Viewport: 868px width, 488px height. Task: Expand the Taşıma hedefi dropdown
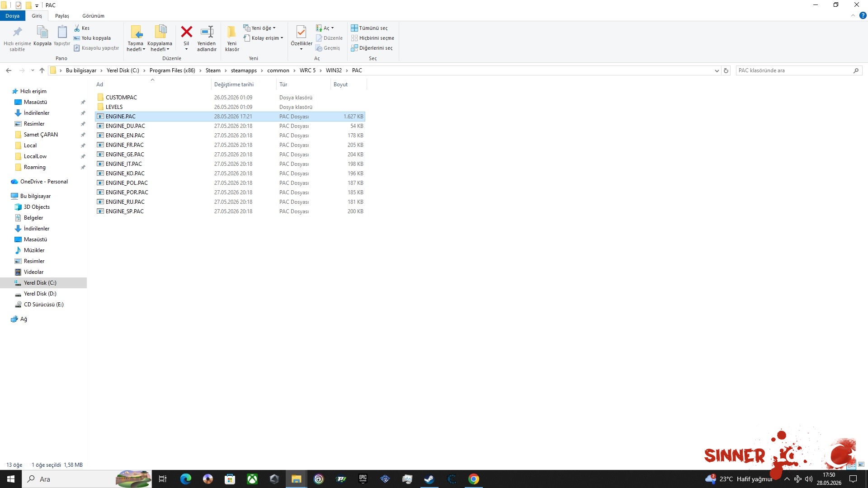pos(136,47)
